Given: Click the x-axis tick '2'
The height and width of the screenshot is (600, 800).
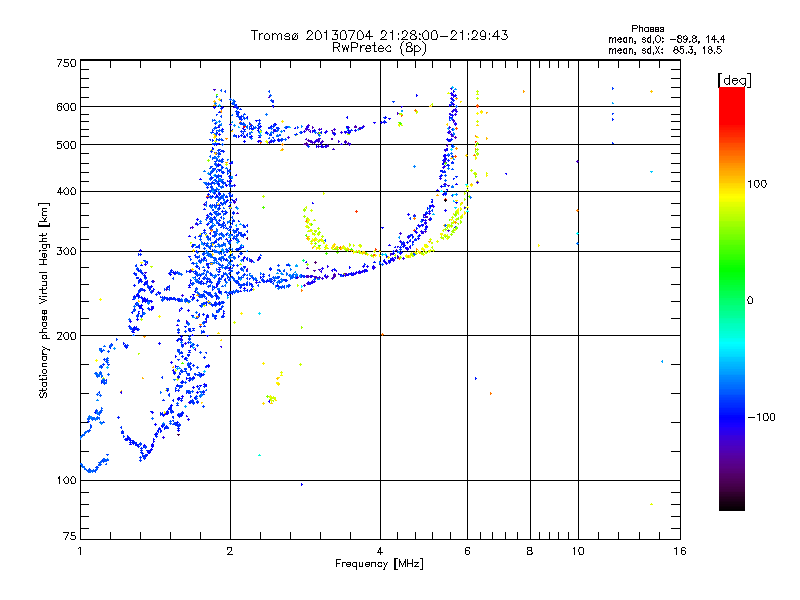Looking at the screenshot, I should (x=230, y=551).
